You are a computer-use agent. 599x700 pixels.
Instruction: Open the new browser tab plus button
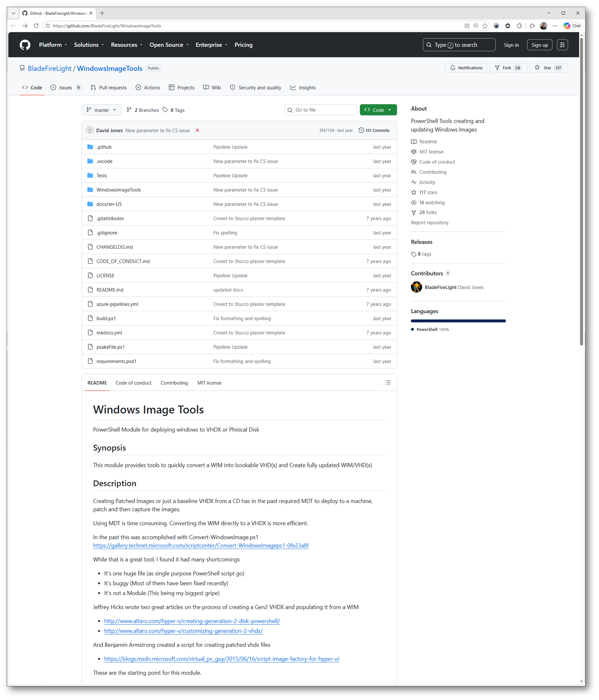(102, 13)
